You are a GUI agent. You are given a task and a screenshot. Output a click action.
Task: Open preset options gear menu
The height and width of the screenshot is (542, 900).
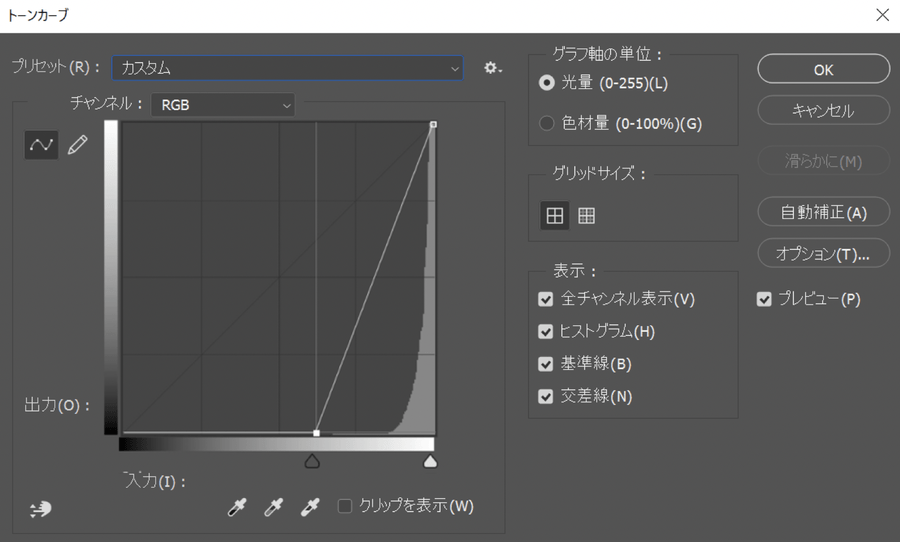[492, 68]
